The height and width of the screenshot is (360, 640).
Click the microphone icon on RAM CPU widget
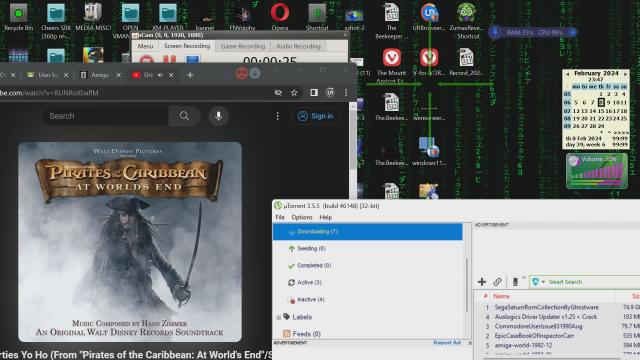click(x=495, y=32)
